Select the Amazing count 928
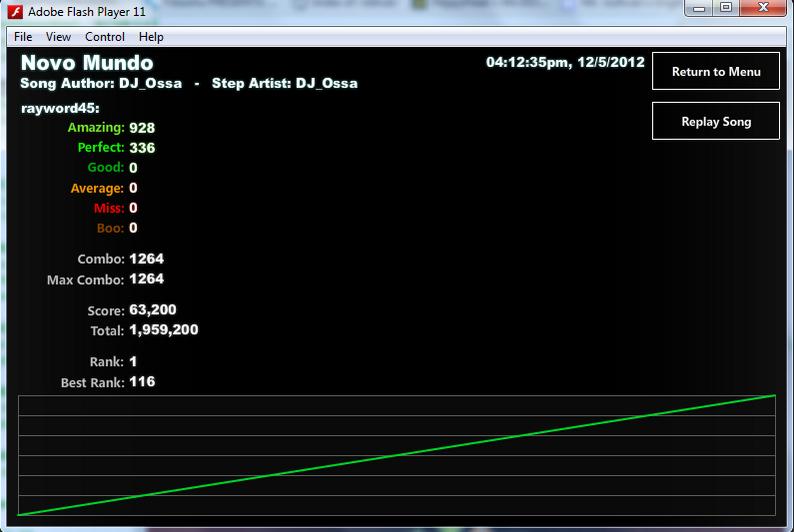794x532 pixels. tap(142, 128)
